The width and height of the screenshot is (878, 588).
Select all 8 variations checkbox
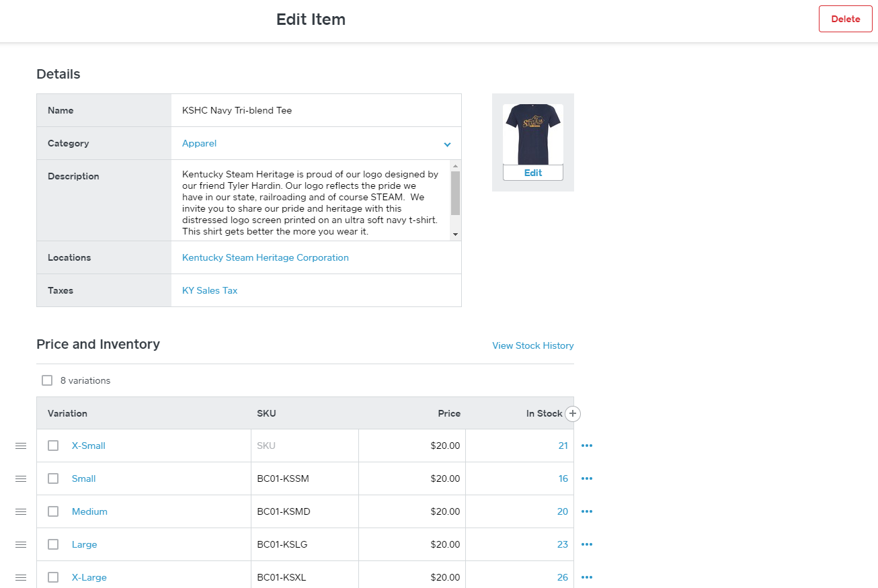pyautogui.click(x=47, y=380)
